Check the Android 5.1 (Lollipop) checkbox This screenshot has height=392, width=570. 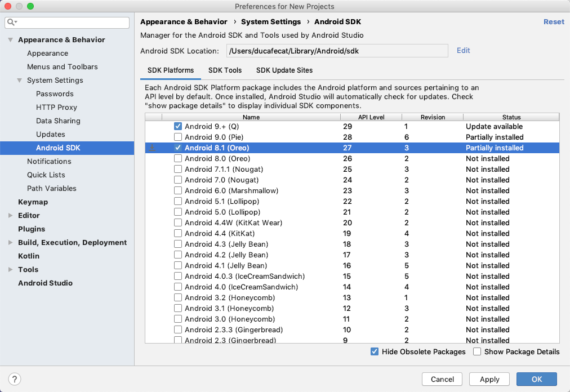(x=178, y=202)
